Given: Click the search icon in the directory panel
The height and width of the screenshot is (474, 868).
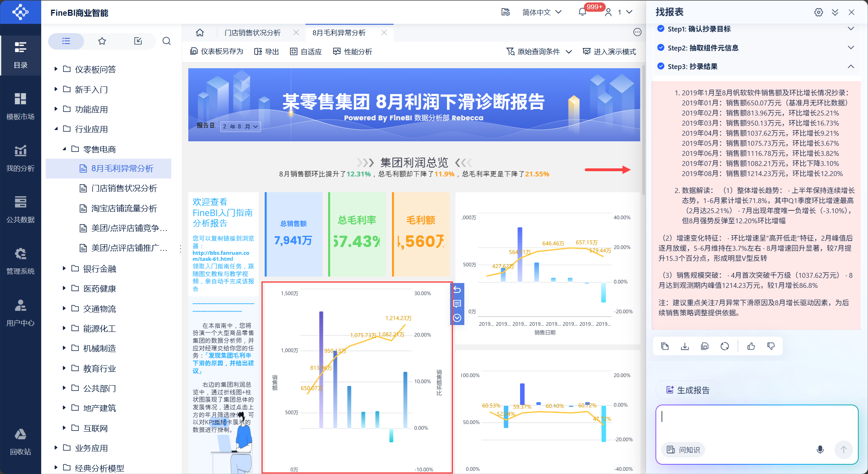Looking at the screenshot, I should pos(166,41).
